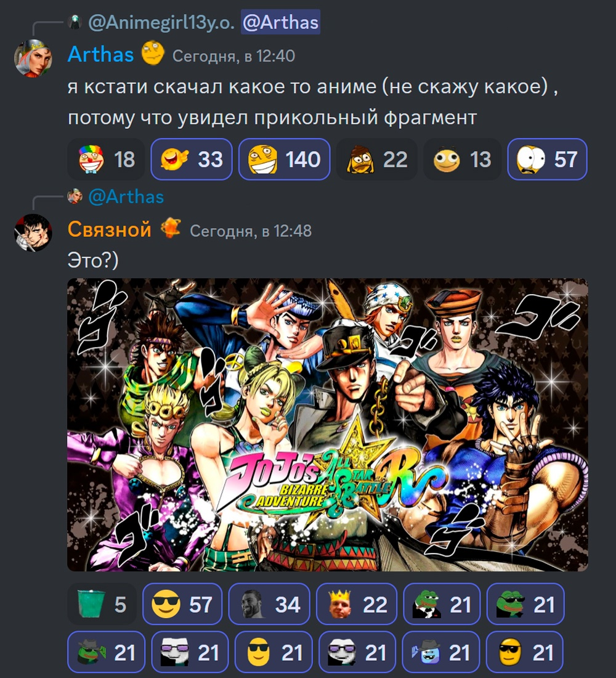
Task: Click the highlighted @Arthas mention
Action: click(280, 22)
